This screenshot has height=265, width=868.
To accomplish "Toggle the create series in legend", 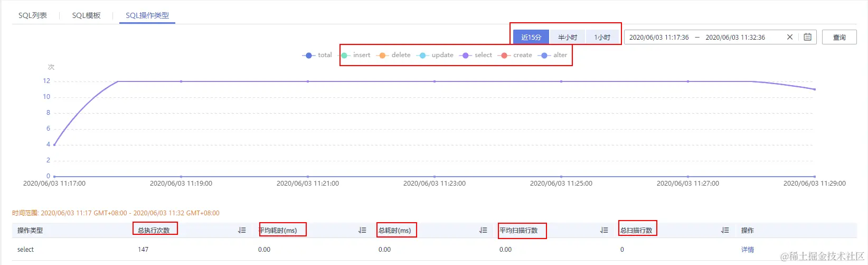I will pos(516,55).
